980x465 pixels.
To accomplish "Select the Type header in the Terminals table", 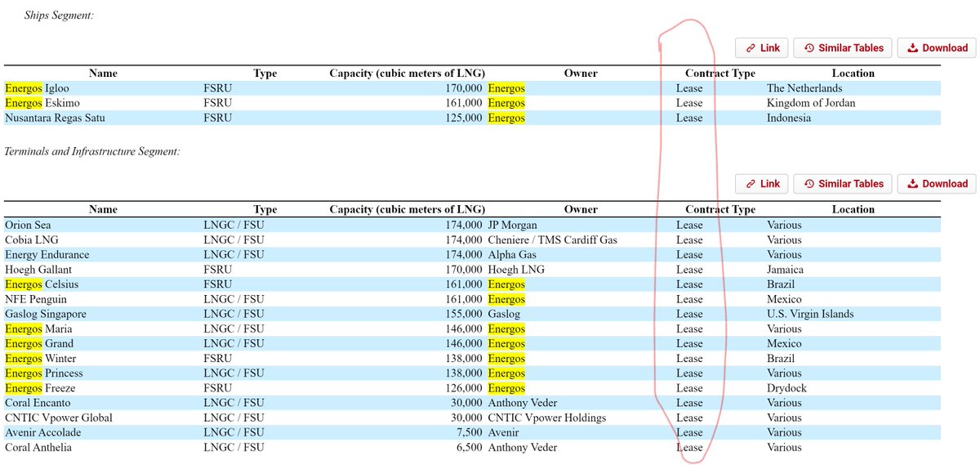I will [x=265, y=209].
